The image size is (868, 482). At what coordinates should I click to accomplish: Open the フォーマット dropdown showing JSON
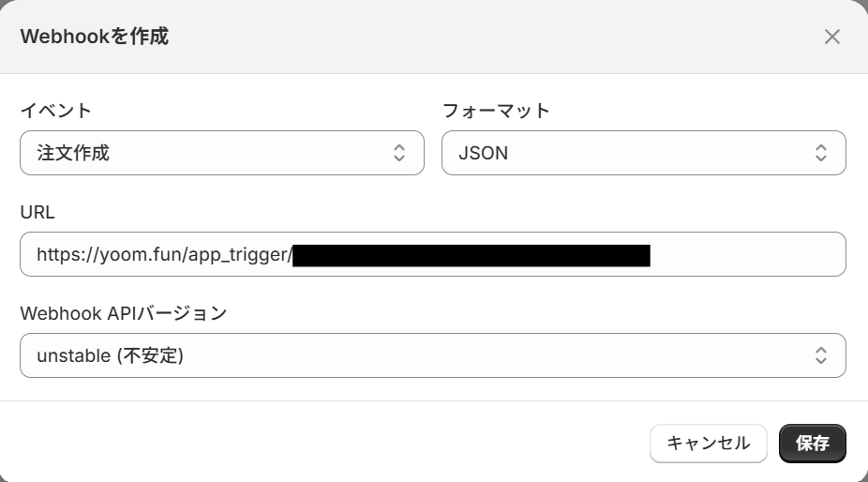[x=643, y=153]
